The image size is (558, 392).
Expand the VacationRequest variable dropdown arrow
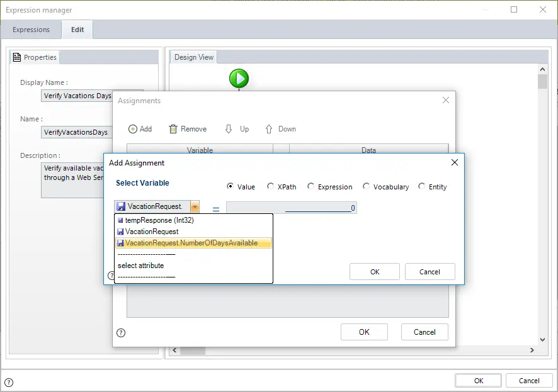click(x=195, y=206)
